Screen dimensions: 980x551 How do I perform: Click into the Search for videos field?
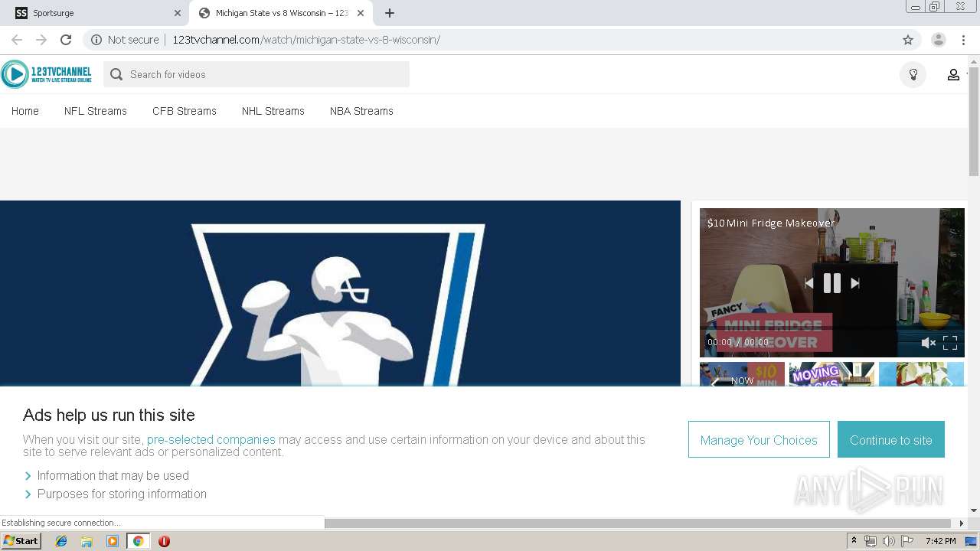pyautogui.click(x=256, y=74)
